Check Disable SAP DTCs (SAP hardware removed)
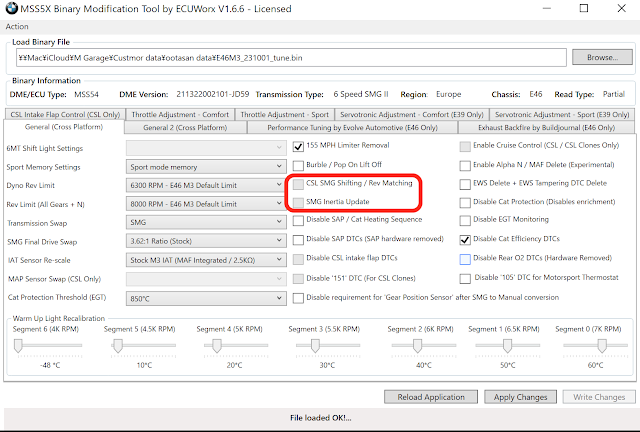 click(298, 239)
